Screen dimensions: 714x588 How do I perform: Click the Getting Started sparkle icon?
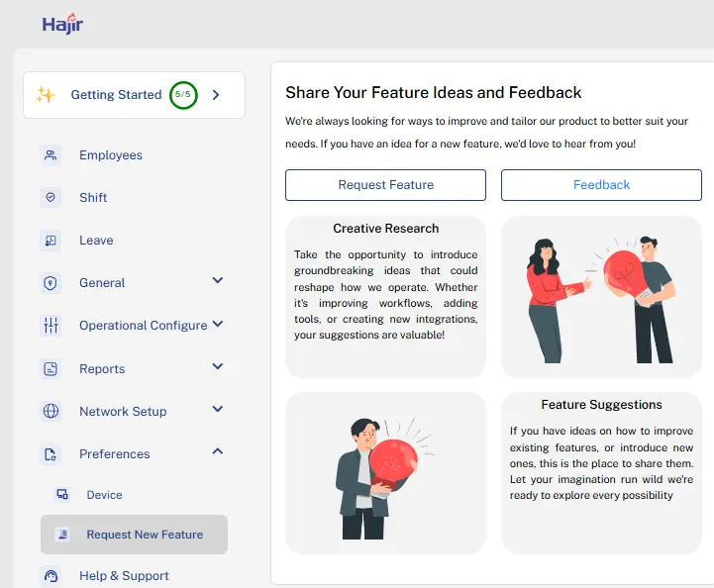tap(46, 95)
